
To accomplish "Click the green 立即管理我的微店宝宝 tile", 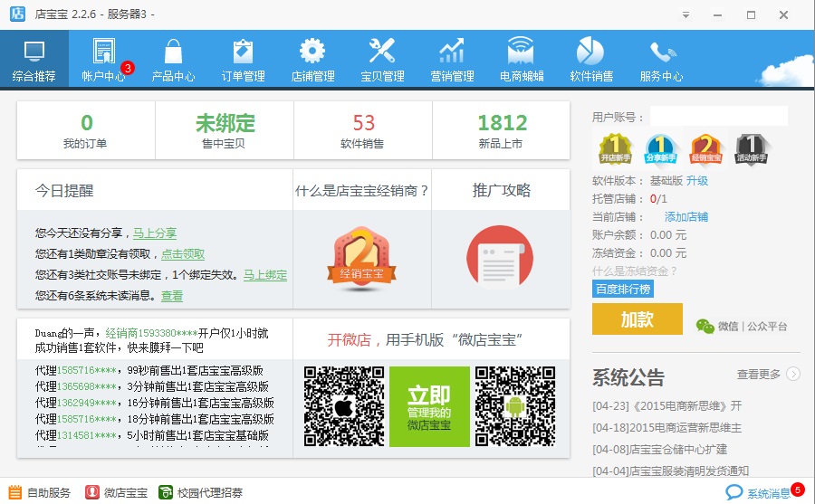I will click(429, 406).
